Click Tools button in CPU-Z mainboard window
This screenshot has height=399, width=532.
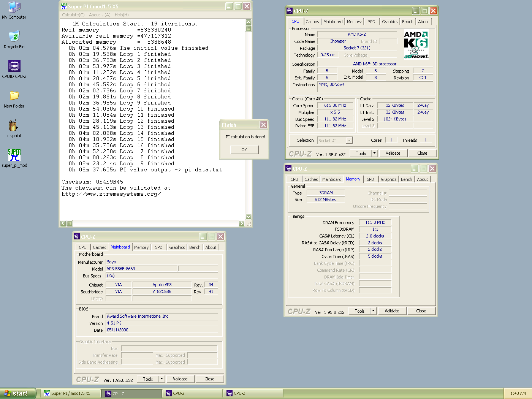[x=148, y=379]
